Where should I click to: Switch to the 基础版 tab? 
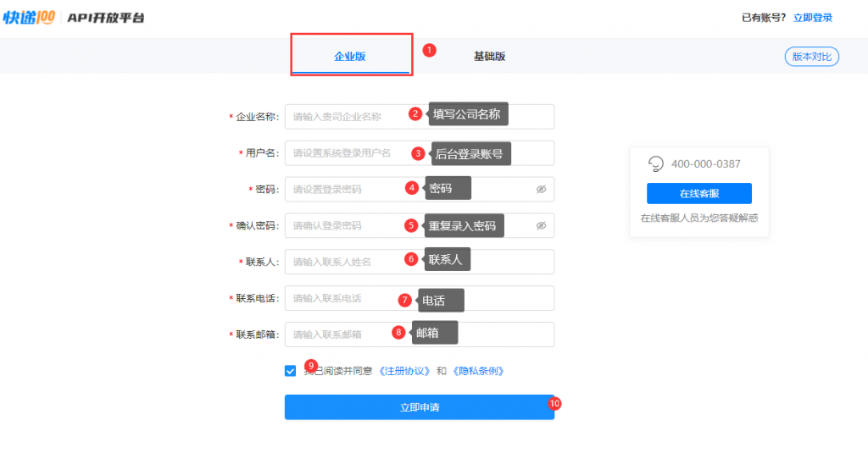point(489,56)
